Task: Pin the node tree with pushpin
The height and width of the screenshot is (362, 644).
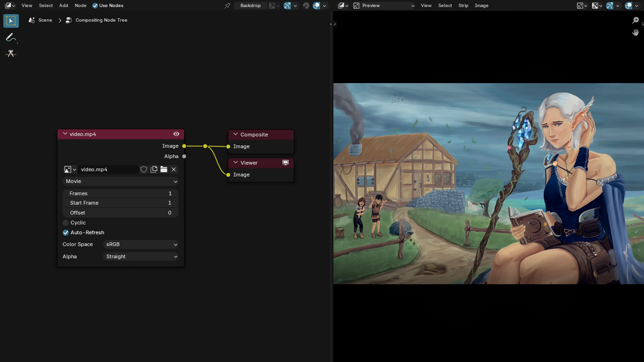Action: tap(227, 5)
